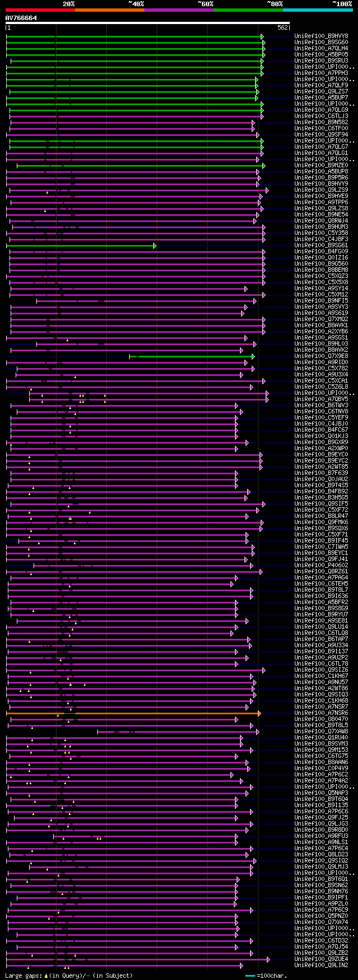Select hit label UniRef100_P40602

[x=321, y=565]
